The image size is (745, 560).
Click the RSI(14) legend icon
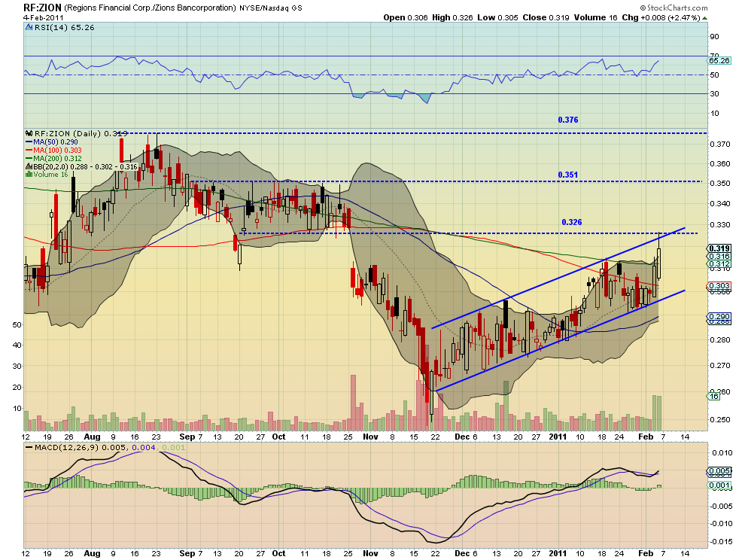[29, 28]
